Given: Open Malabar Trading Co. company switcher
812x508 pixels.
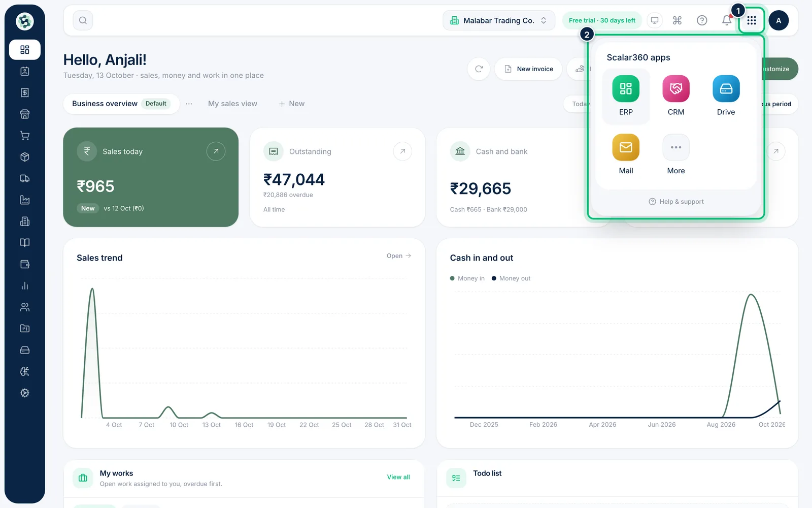Looking at the screenshot, I should 499,20.
